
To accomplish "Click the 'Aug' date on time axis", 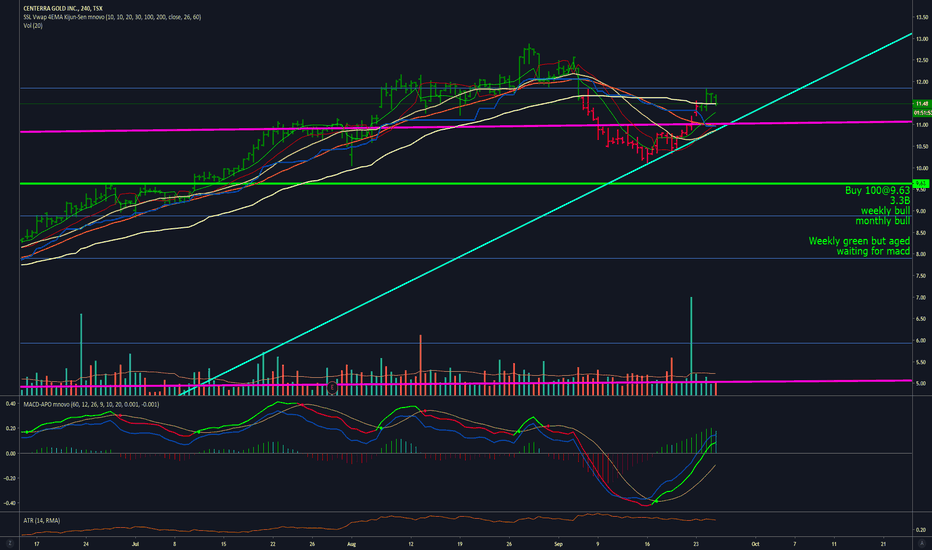I will click(351, 543).
